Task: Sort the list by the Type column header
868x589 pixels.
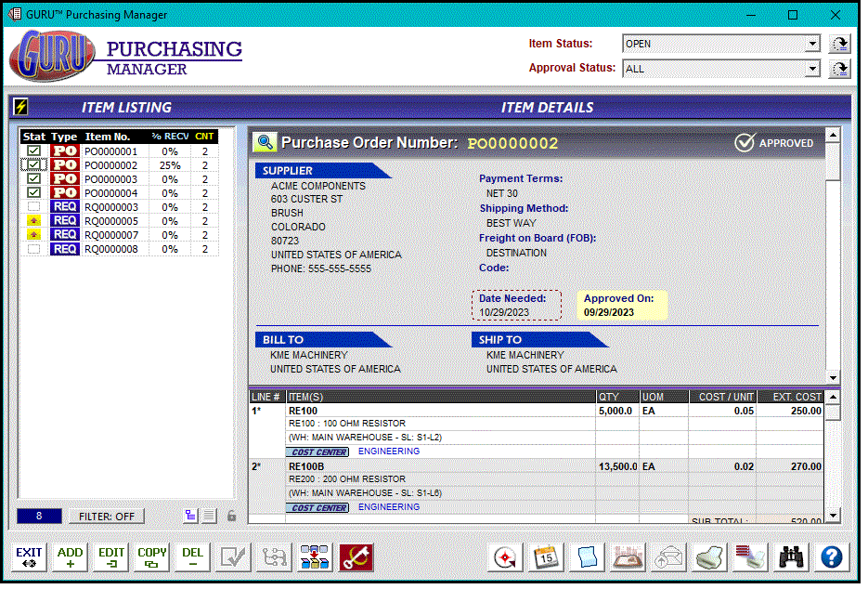Action: pyautogui.click(x=65, y=137)
